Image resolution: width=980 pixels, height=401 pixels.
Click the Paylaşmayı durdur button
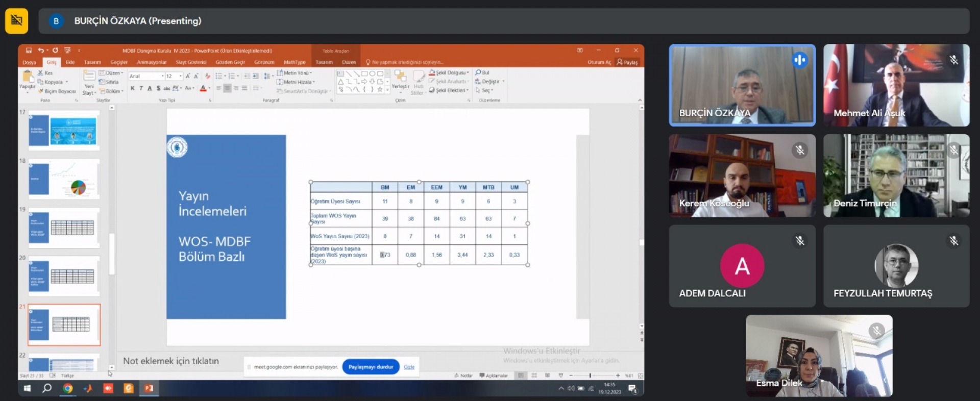pos(371,367)
